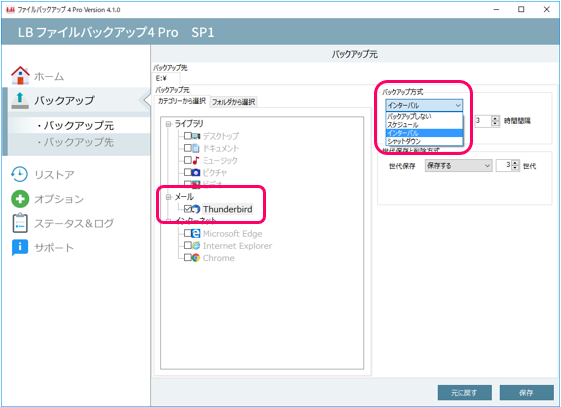Select the Internet Explorer tree label
The image size is (561, 407).
pos(238,246)
